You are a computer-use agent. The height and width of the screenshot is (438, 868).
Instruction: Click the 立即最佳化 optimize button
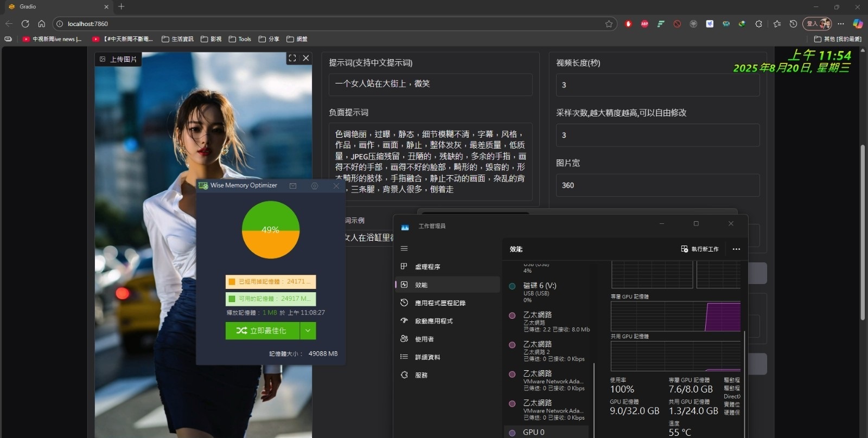(263, 331)
